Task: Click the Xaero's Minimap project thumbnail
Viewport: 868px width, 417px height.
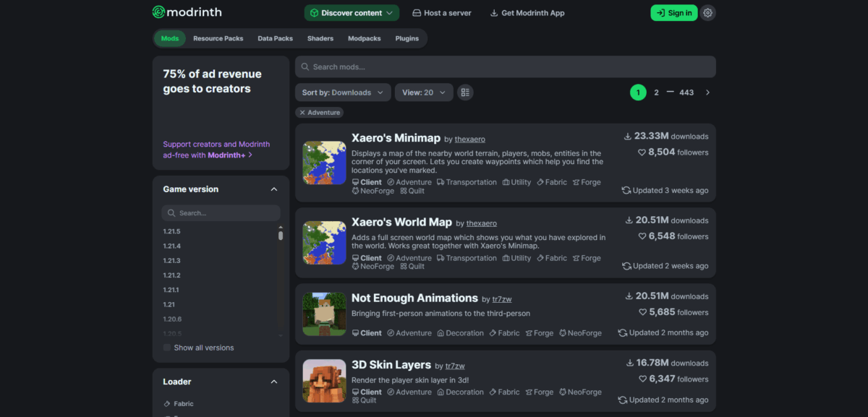Action: click(324, 162)
